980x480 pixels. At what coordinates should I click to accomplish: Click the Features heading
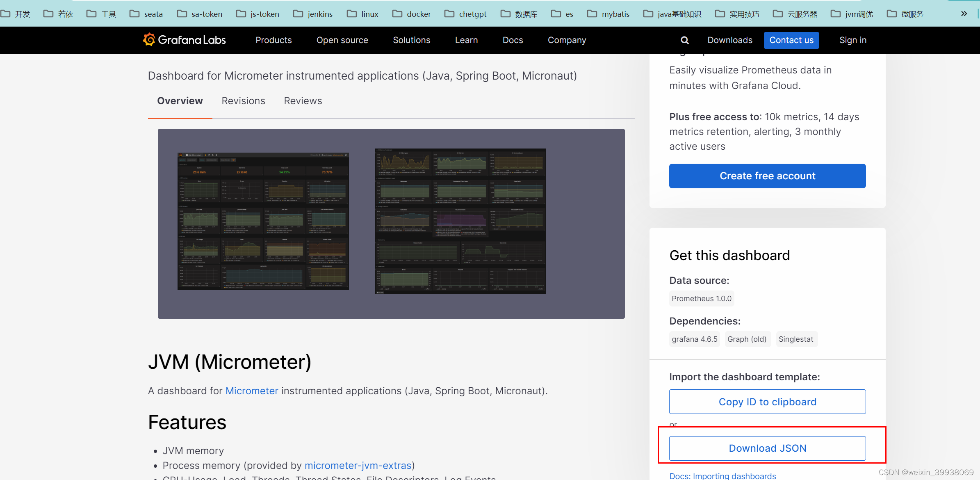pyautogui.click(x=187, y=422)
